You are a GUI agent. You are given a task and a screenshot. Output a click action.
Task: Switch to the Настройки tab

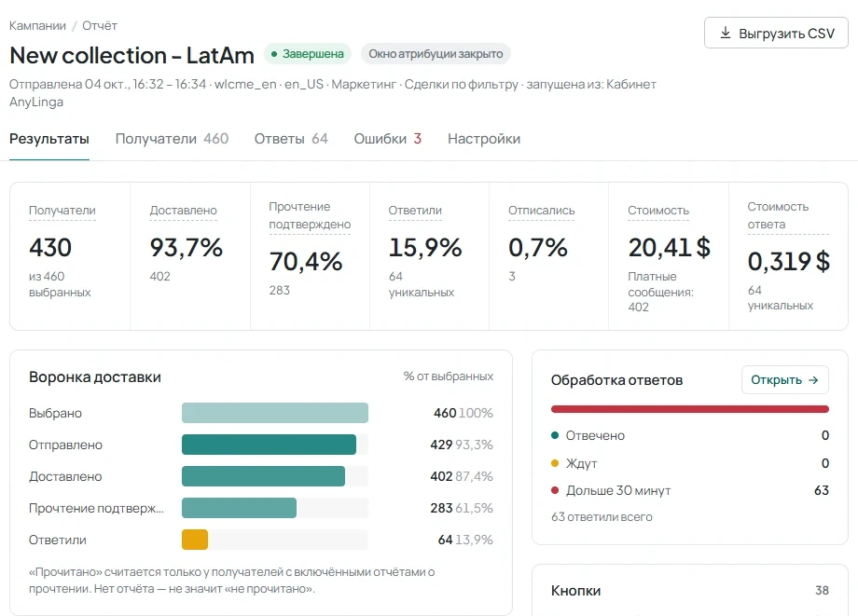[484, 139]
